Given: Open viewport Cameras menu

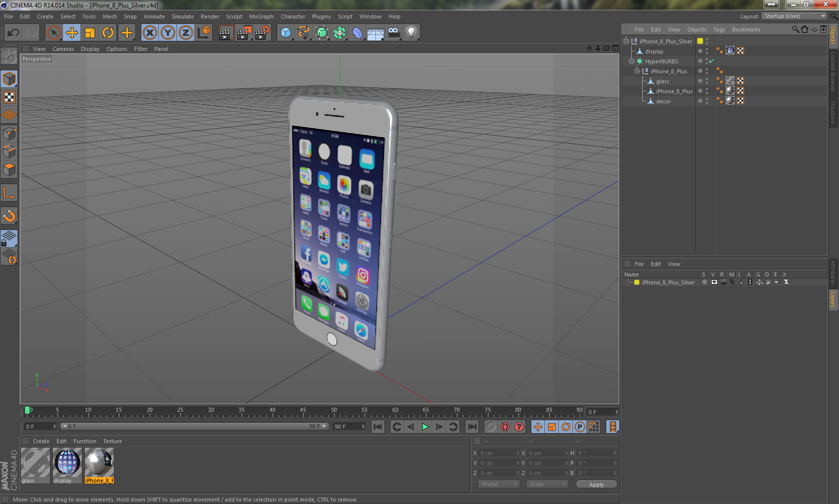Looking at the screenshot, I should click(x=63, y=49).
